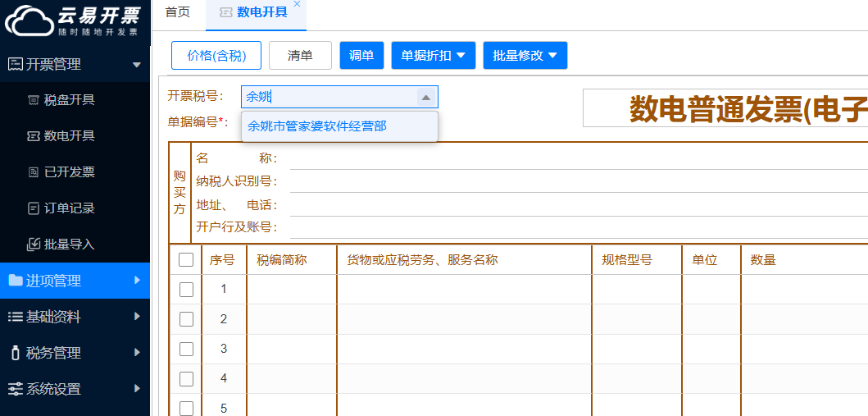Check the row 1 checkbox
The image size is (868, 416).
point(186,289)
